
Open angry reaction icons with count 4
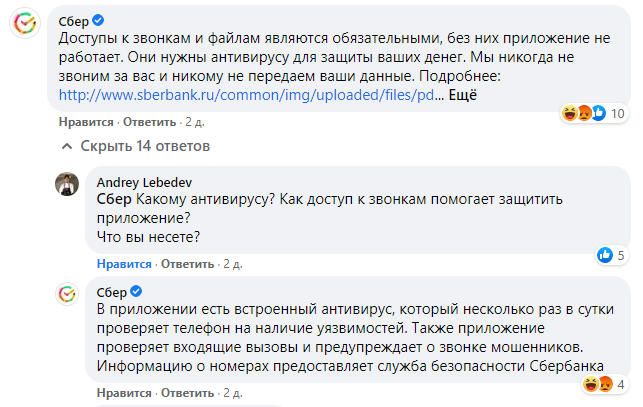[x=600, y=384]
